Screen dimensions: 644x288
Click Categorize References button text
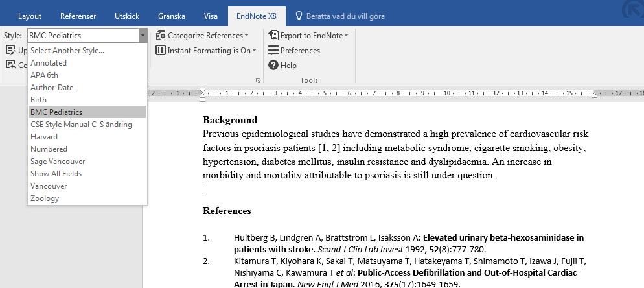coord(205,36)
